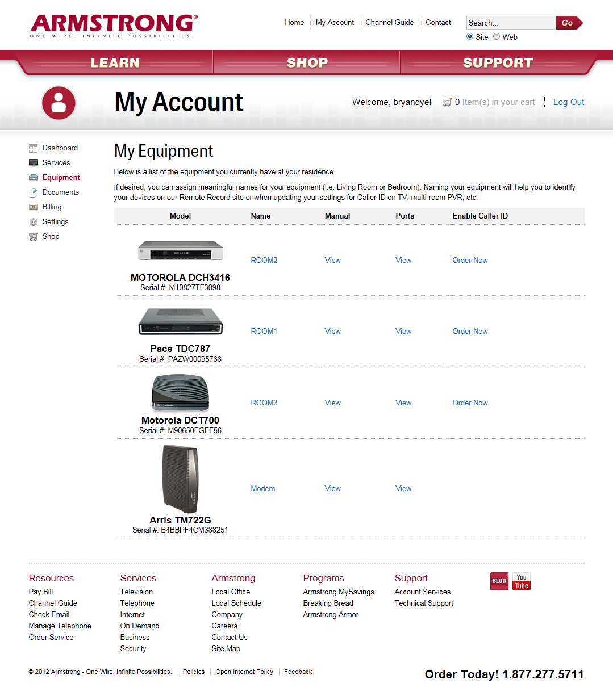Click the Documents pages icon in sidebar
The image size is (613, 700).
(33, 192)
